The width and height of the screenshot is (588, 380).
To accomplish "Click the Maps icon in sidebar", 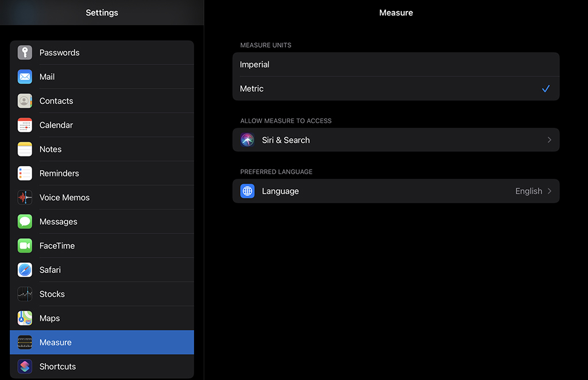I will coord(25,318).
